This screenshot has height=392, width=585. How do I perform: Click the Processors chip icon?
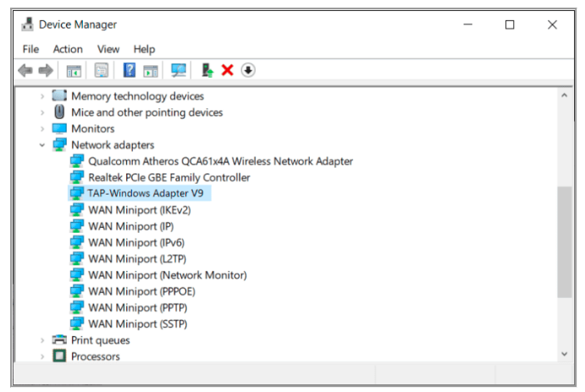pos(59,356)
